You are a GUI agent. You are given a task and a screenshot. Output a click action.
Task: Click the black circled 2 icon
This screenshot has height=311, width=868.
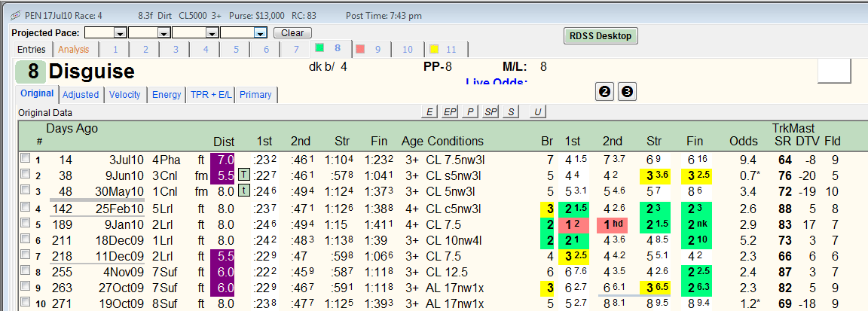point(604,92)
